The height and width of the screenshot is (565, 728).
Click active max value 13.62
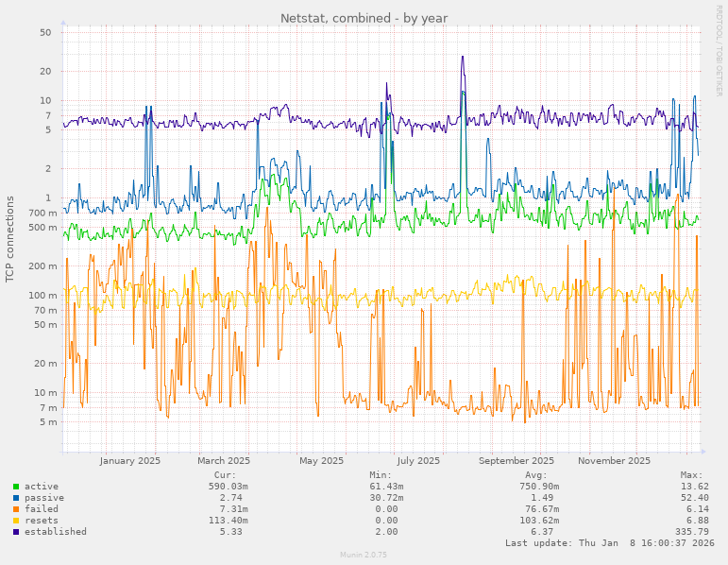point(695,487)
